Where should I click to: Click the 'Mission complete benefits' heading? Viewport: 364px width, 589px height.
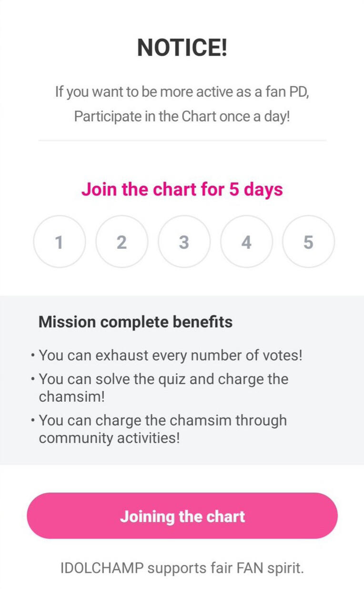(x=135, y=322)
